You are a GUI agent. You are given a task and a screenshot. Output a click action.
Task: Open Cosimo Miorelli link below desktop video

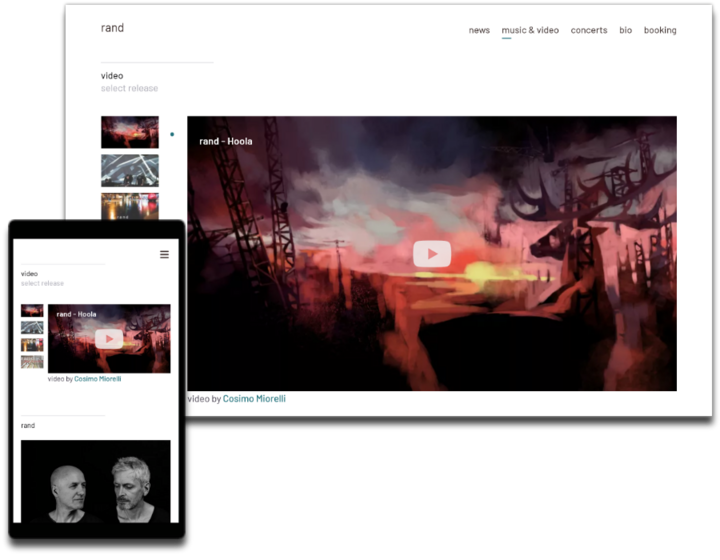tap(254, 399)
